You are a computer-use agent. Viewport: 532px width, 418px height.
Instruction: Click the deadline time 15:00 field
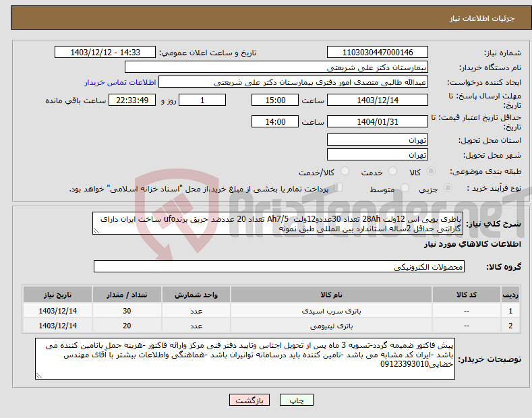pyautogui.click(x=275, y=100)
